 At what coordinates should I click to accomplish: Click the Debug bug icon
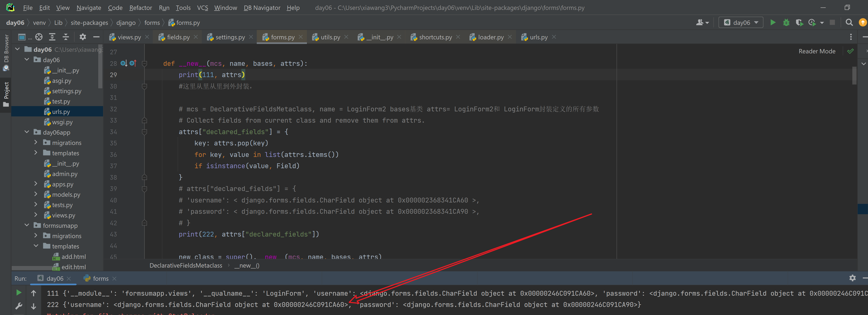[786, 23]
